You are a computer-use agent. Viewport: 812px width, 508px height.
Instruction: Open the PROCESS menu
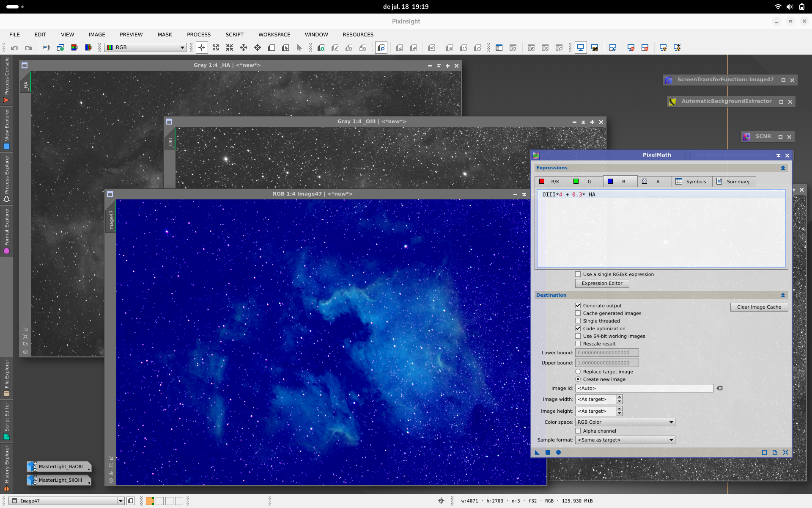click(199, 35)
